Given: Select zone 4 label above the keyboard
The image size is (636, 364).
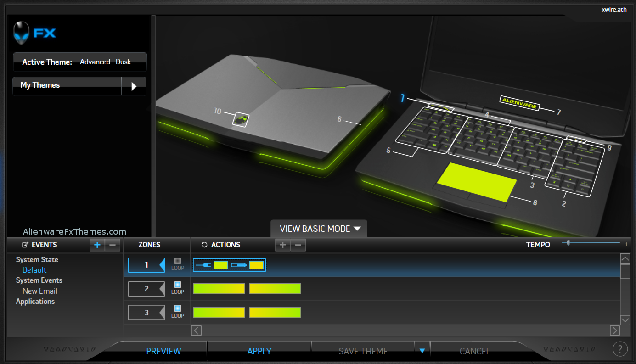Looking at the screenshot, I should click(x=487, y=115).
